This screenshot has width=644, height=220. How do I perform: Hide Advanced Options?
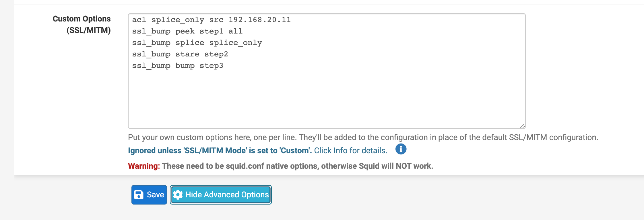point(221,195)
